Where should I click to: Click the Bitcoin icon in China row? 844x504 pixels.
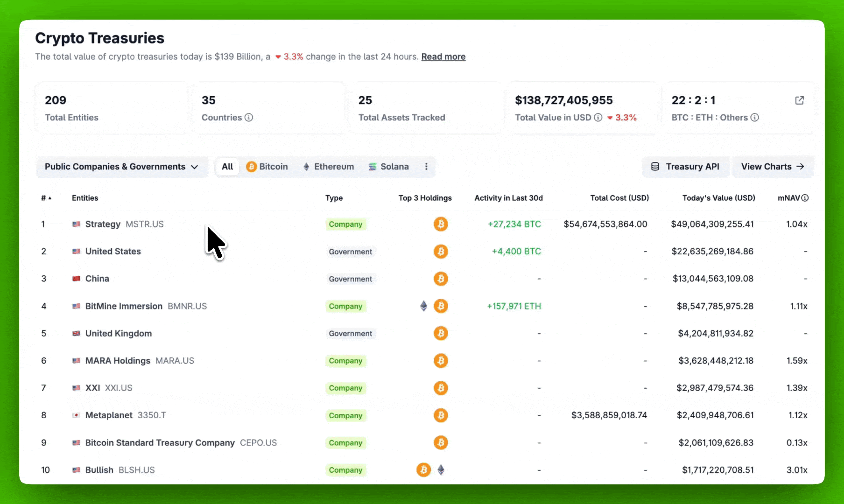click(x=441, y=279)
